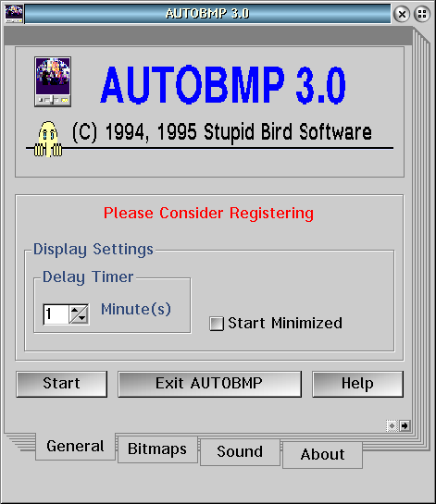Open the title bar system menu icon

[x=14, y=14]
